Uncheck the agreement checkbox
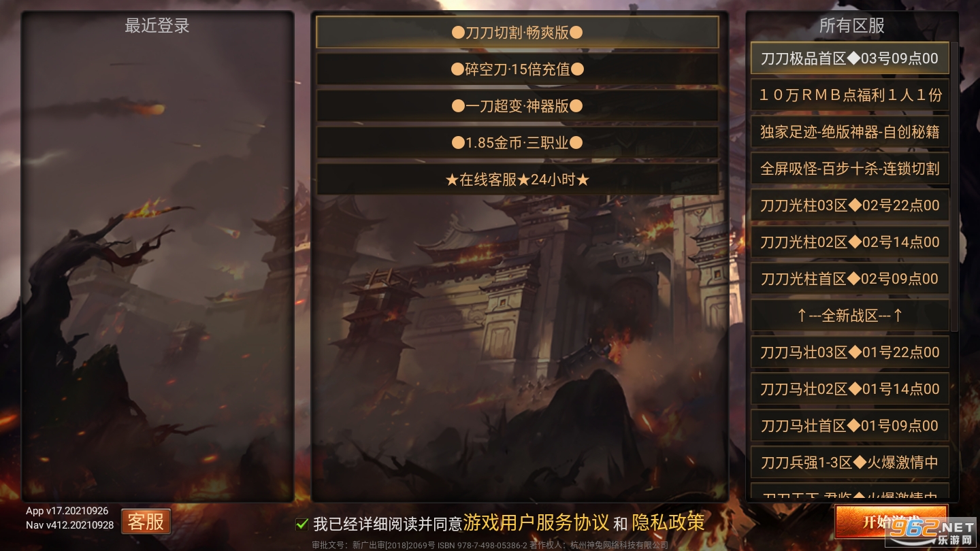The width and height of the screenshot is (980, 551). click(x=302, y=524)
